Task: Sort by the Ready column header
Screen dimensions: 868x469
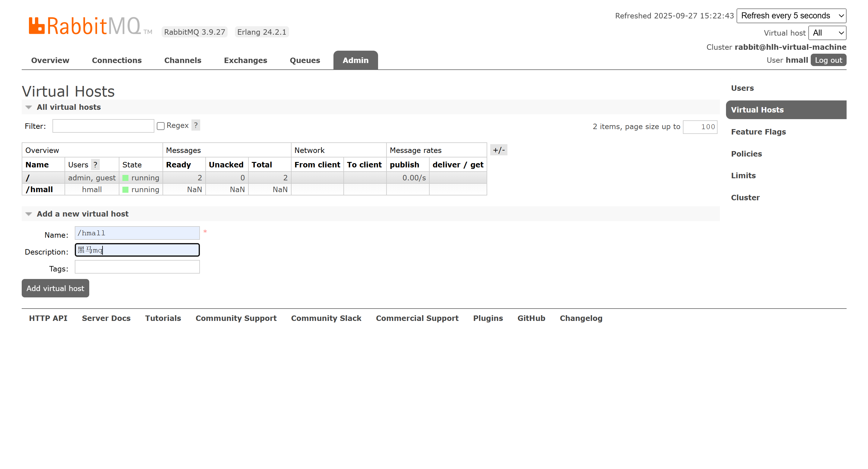Action: click(x=178, y=165)
